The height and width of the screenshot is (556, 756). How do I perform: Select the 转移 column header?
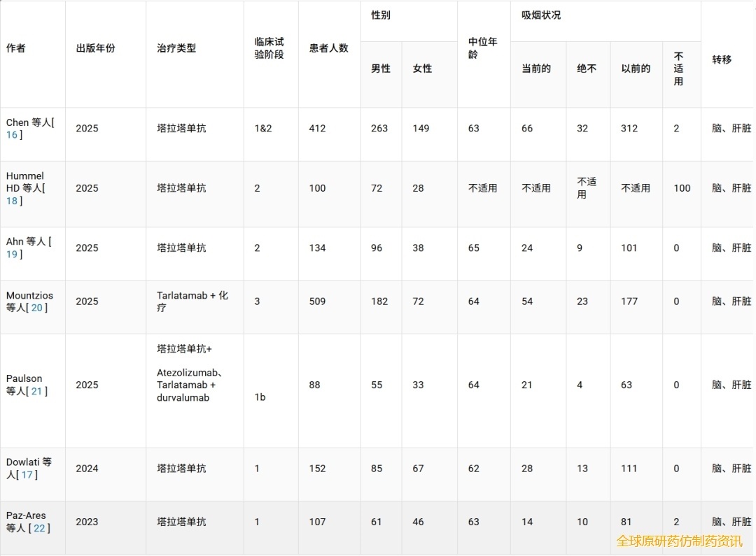click(x=722, y=60)
